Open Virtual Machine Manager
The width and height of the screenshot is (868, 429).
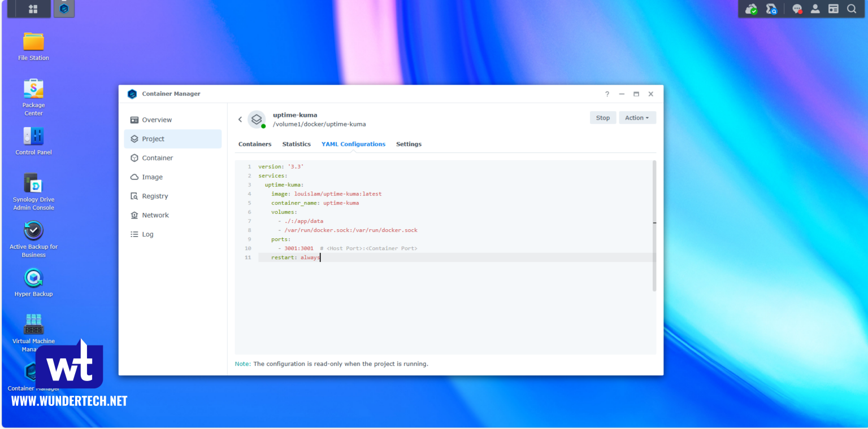click(x=33, y=325)
